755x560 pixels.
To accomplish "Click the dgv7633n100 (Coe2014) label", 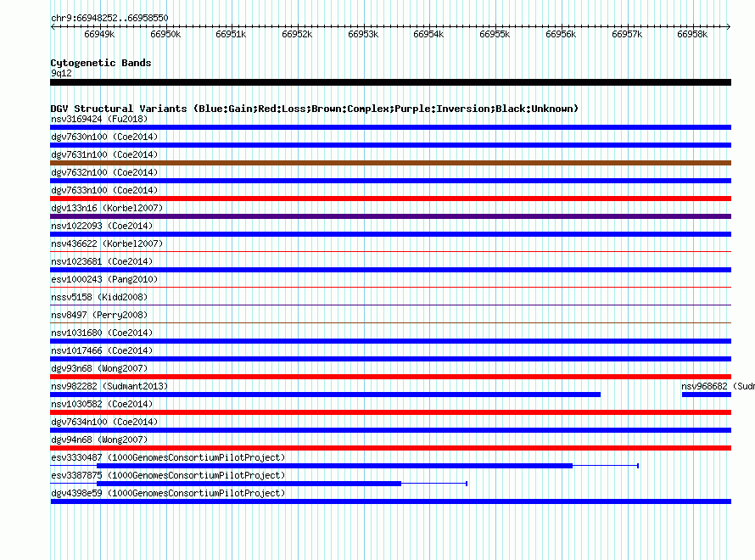I will [x=104, y=190].
